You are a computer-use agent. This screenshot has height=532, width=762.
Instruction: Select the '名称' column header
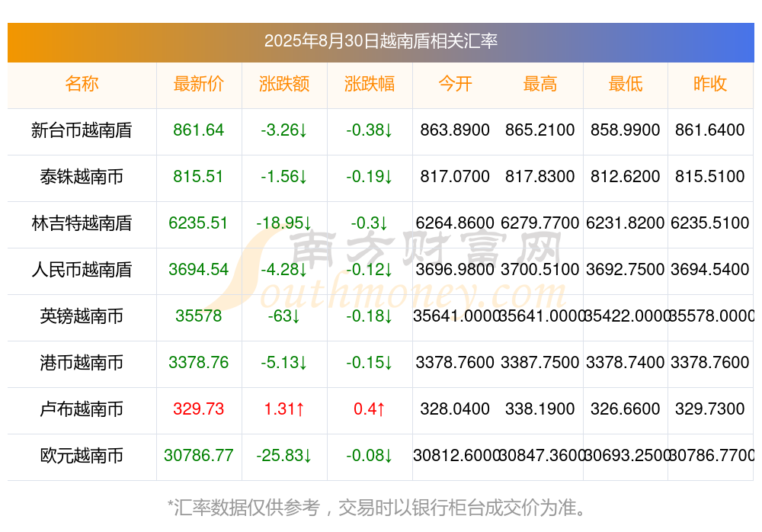point(82,84)
